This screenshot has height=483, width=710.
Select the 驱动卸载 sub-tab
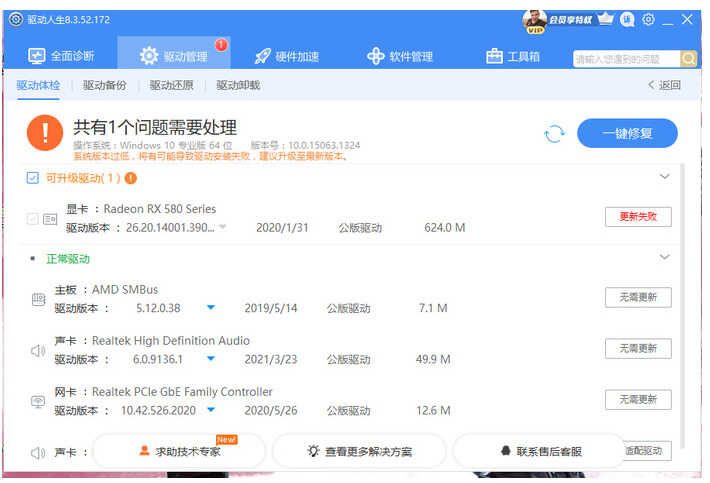coord(238,85)
